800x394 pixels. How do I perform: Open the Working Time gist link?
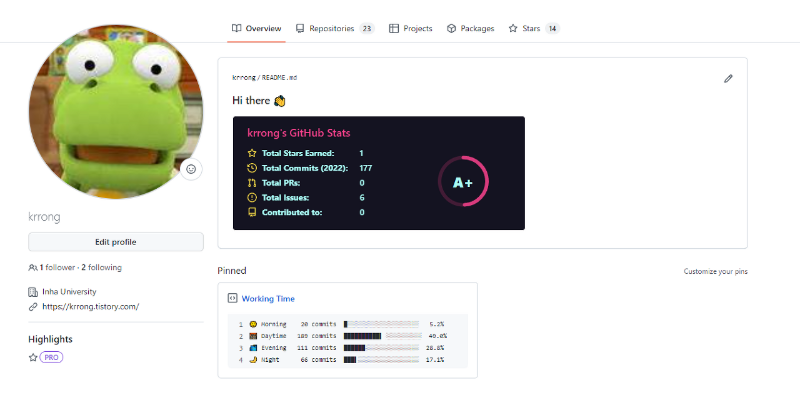point(268,299)
